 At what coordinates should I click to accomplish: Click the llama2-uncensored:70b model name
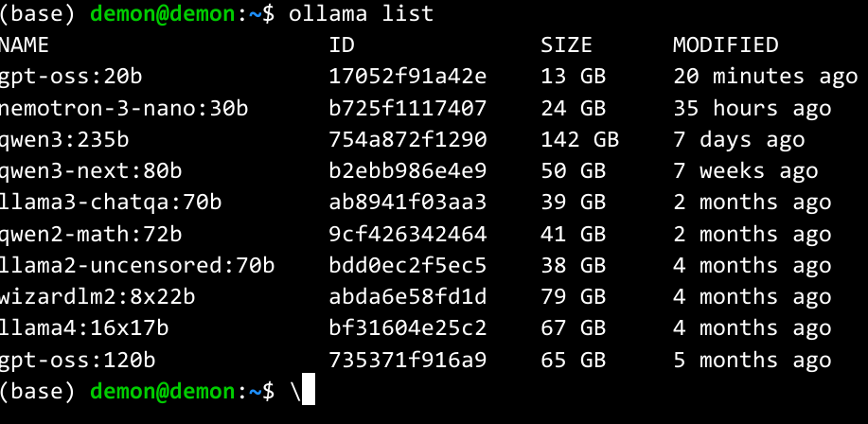tap(137, 265)
